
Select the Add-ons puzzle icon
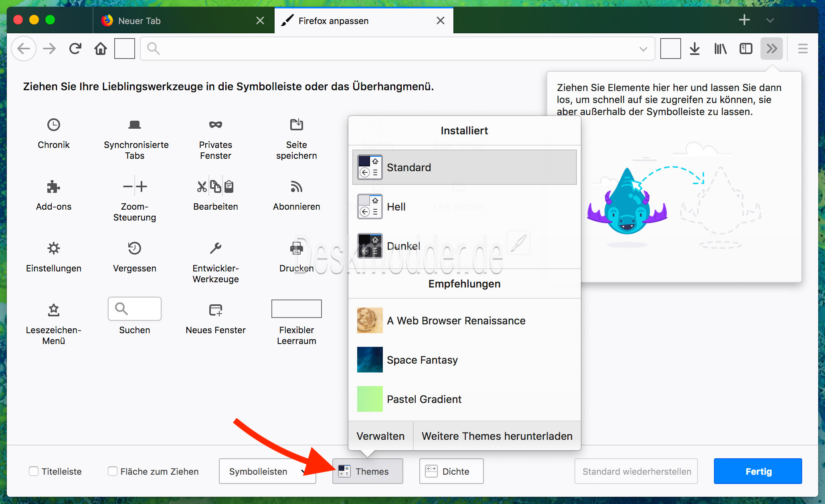coord(54,186)
